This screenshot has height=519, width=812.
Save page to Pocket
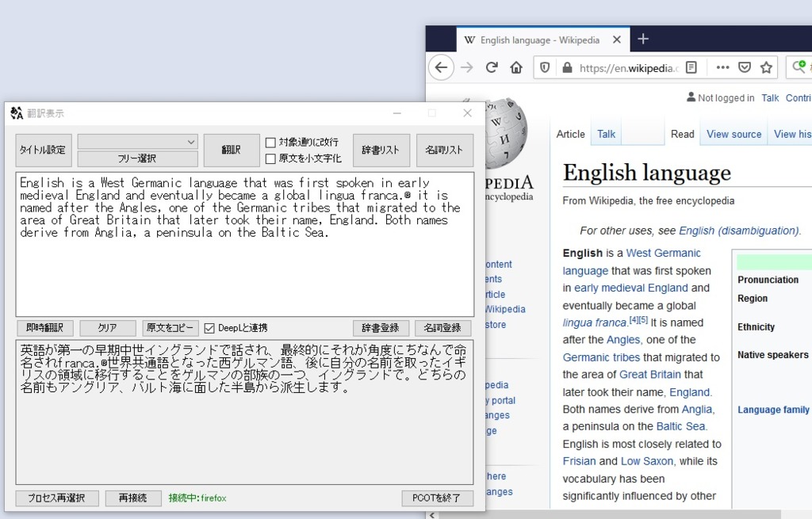[745, 67]
